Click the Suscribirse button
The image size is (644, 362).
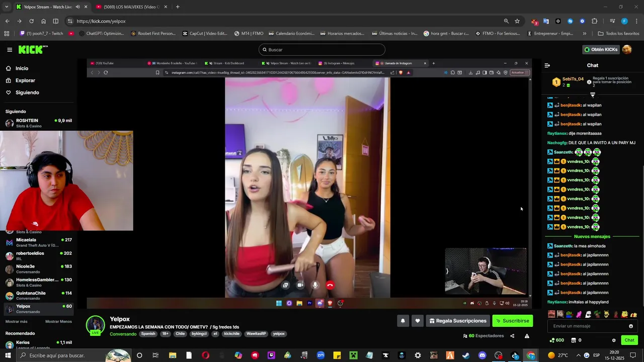(512, 321)
